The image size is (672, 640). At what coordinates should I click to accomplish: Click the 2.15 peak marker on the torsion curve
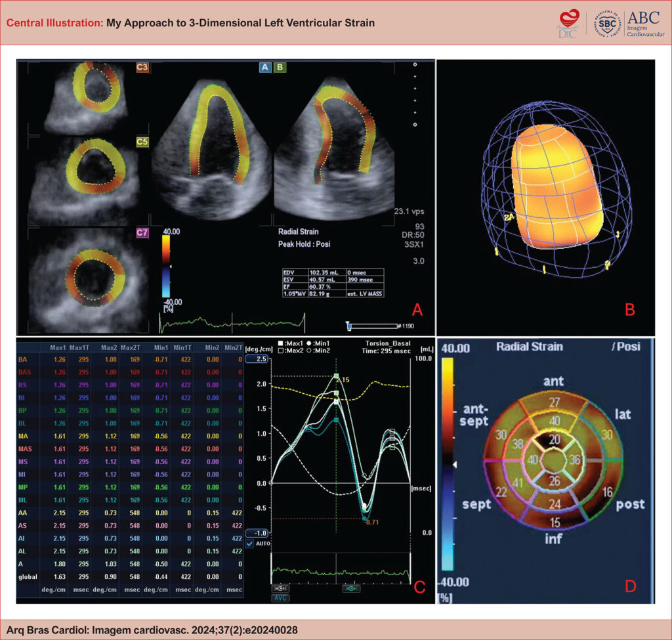336,376
